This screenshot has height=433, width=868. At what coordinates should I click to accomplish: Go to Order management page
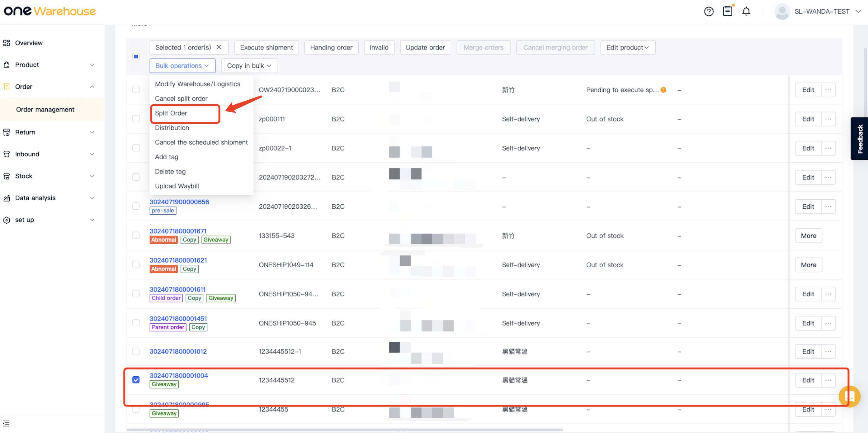pos(45,110)
